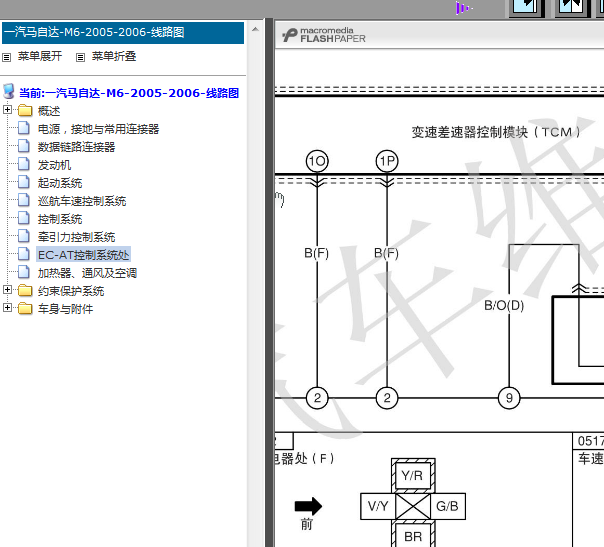Image resolution: width=604 pixels, height=547 pixels.
Task: Click the BR connector pin box
Action: 413,535
